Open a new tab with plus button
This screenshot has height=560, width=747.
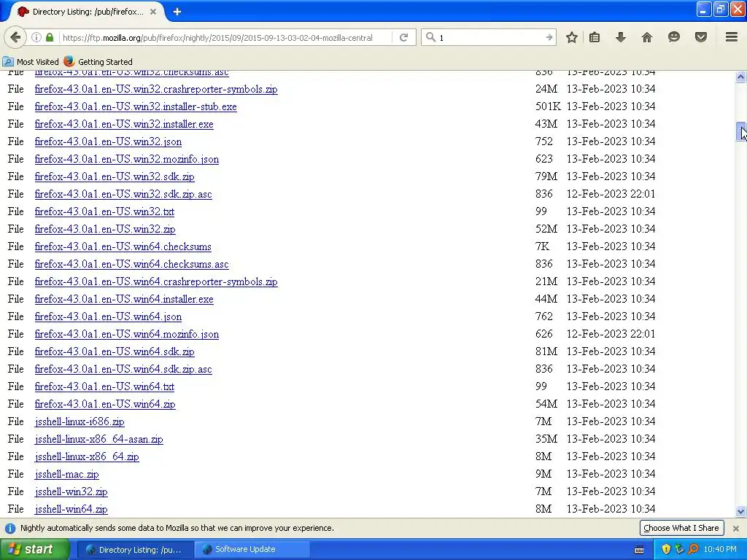pos(177,12)
